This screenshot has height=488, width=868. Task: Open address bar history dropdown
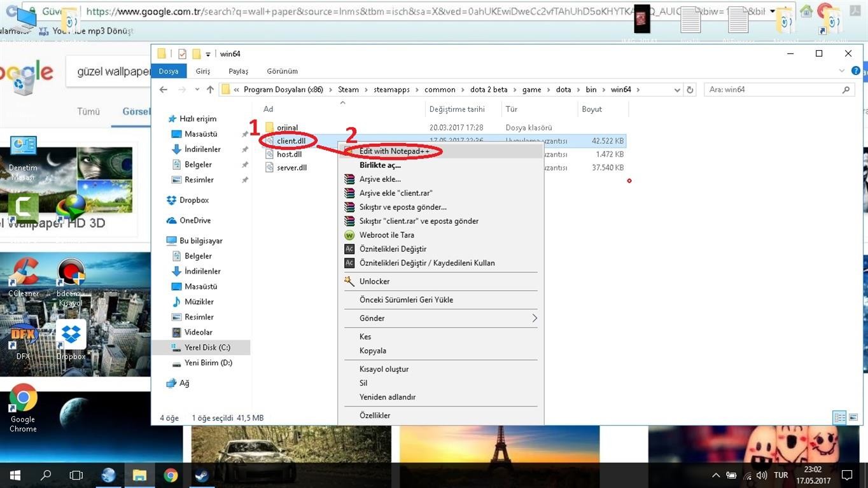pos(677,90)
